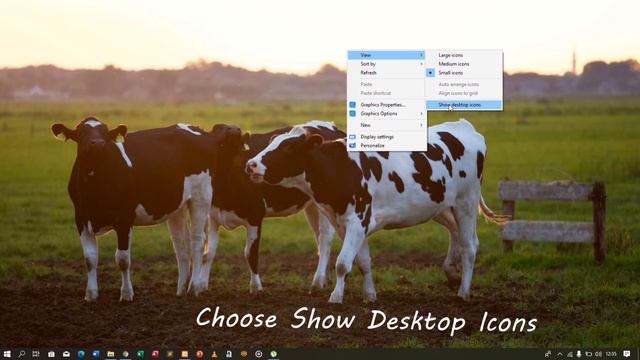Screen dimensions: 640x360
Task: Open Personalize entry
Action: point(386,145)
